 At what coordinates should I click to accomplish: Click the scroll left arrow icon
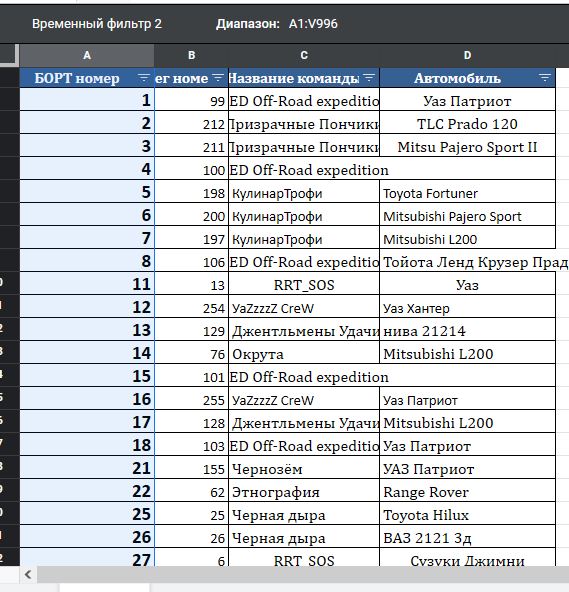click(28, 575)
